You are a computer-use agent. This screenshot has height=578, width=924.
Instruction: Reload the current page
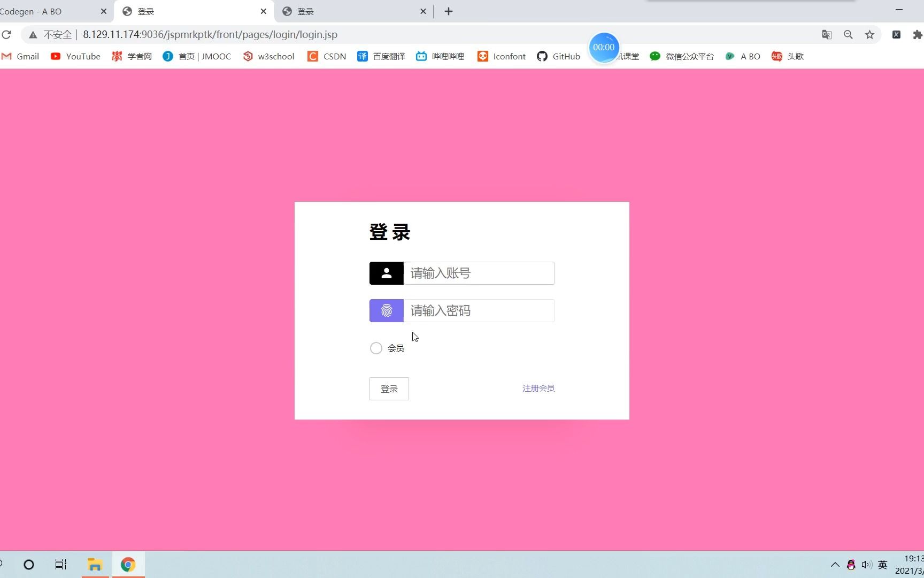pos(6,35)
